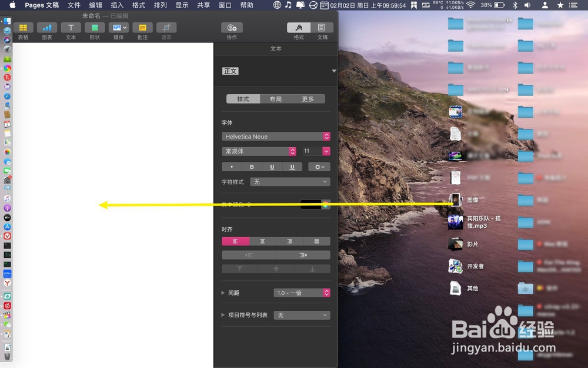Open the 常规体 typeface dropdown
This screenshot has height=368, width=588.
tap(259, 151)
